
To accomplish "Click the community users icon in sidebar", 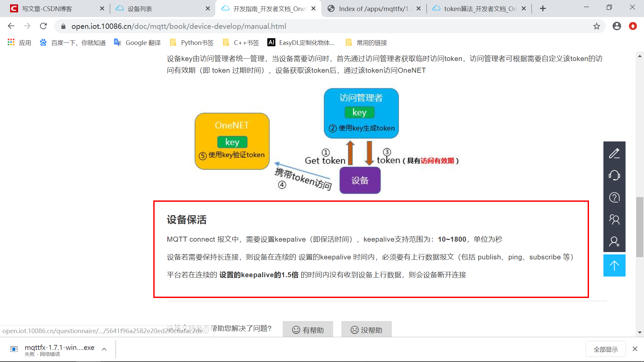I will pyautogui.click(x=614, y=220).
